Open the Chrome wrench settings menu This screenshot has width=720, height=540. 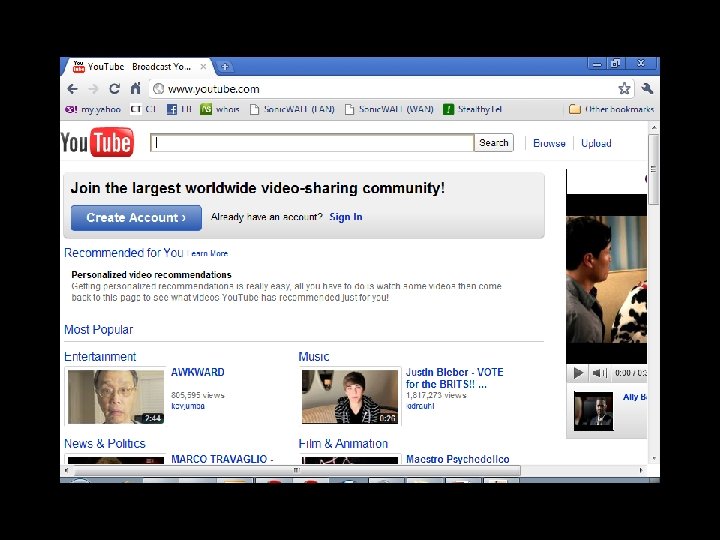click(x=647, y=88)
